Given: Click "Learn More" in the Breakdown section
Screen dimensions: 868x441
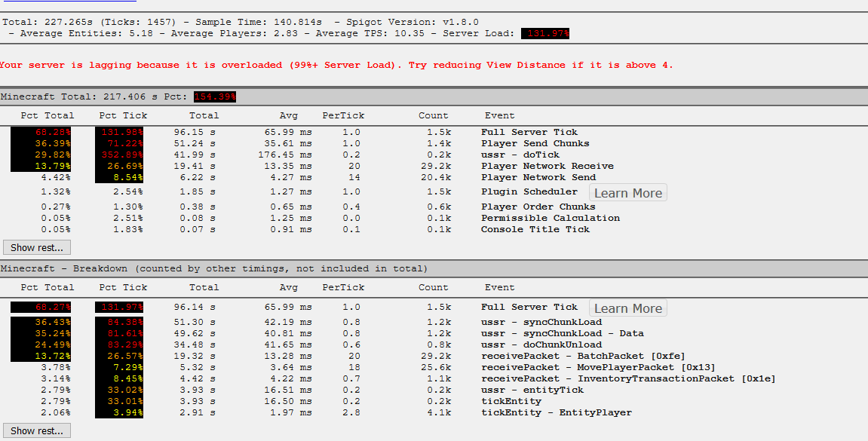Looking at the screenshot, I should [627, 308].
